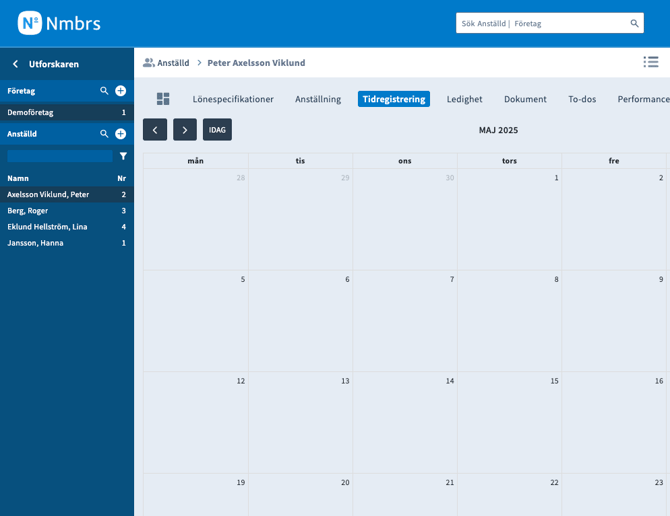Go to previous month in calendar
Screen dimensions: 670x516
pos(155,130)
